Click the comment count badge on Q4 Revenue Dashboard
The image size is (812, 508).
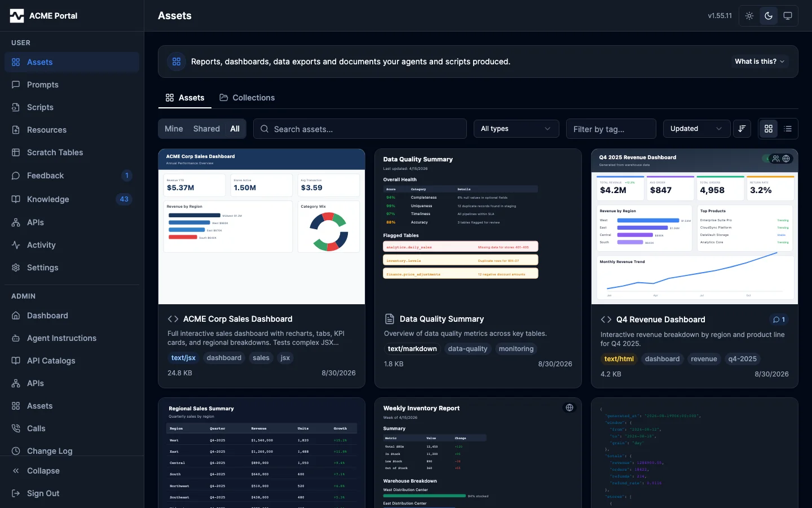tap(779, 319)
